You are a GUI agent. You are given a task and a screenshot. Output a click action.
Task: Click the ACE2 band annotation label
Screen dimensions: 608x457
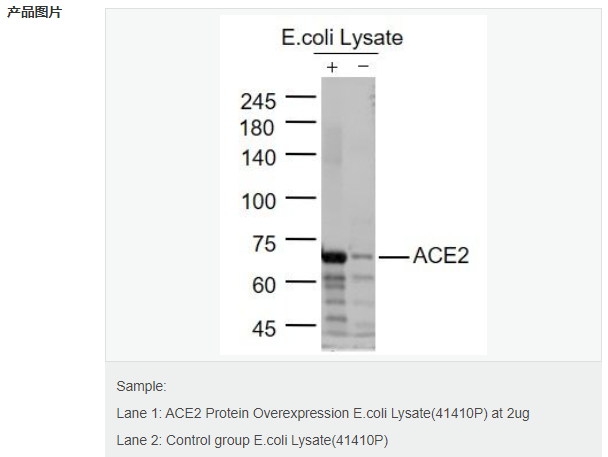coord(441,255)
